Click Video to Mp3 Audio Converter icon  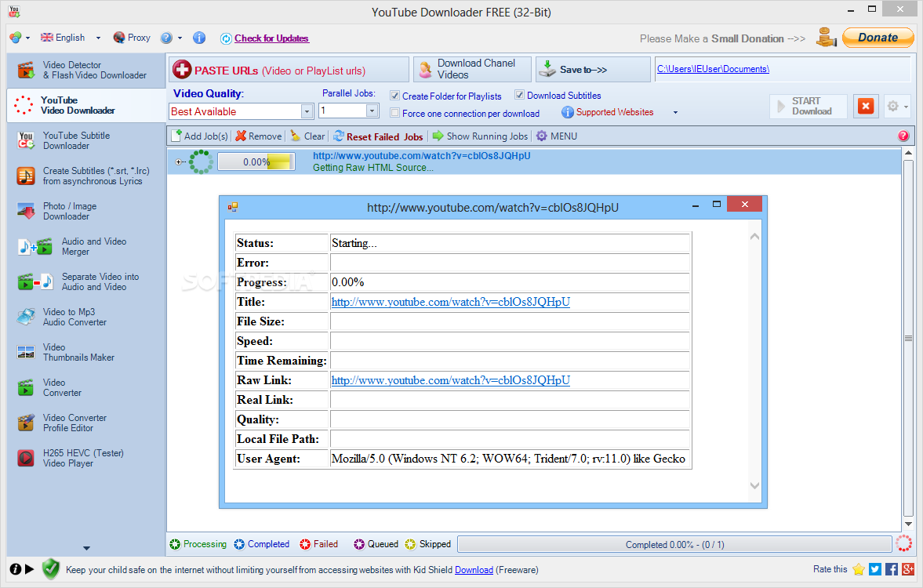click(x=26, y=318)
